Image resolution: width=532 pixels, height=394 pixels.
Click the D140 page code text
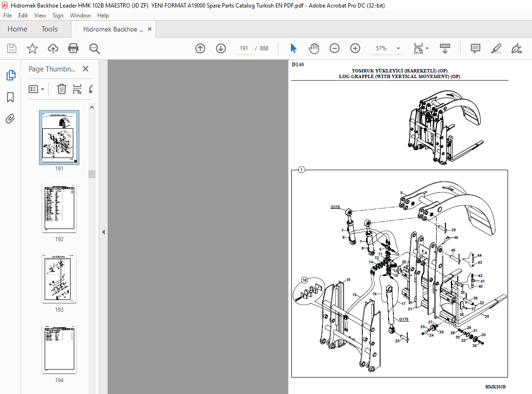pos(297,64)
